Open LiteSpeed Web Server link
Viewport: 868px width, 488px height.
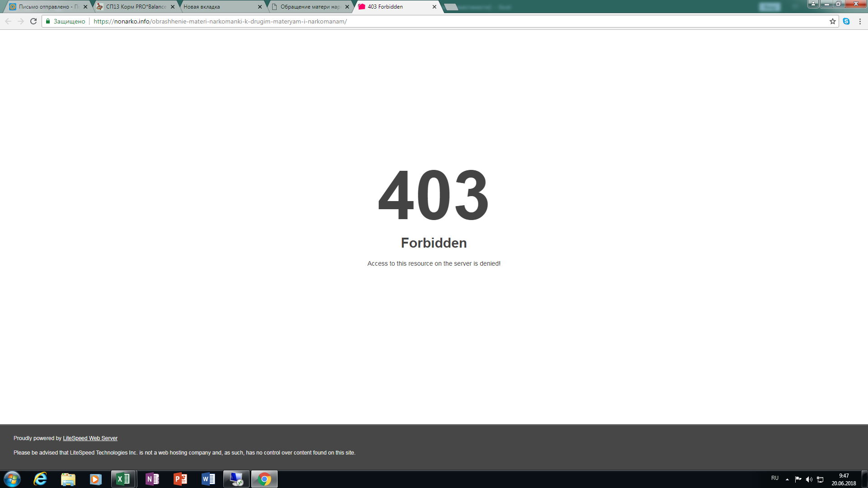pyautogui.click(x=90, y=438)
